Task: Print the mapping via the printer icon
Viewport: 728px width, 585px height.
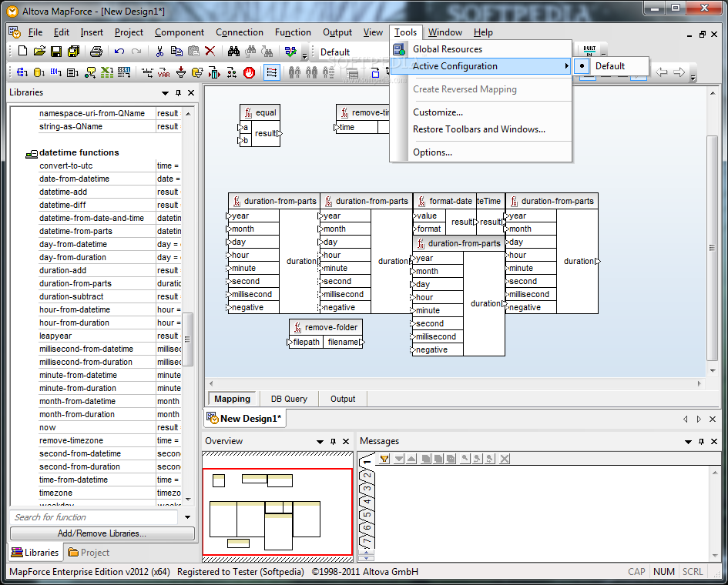Action: pyautogui.click(x=96, y=51)
